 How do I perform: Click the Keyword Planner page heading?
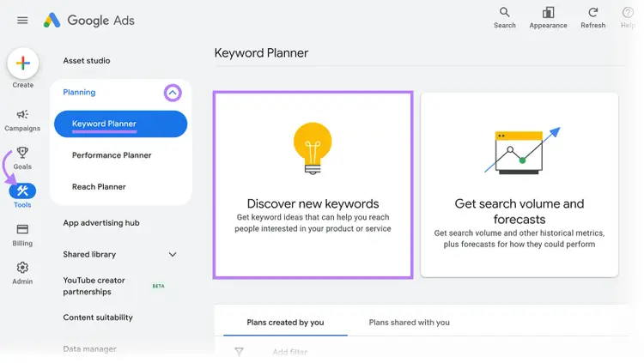pos(261,53)
